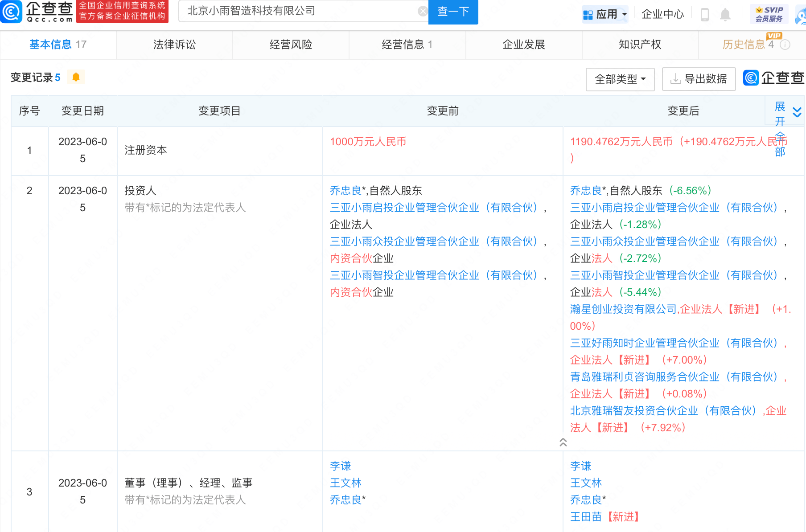Image resolution: width=806 pixels, height=532 pixels.
Task: Open the 全部类型 filter dropdown
Action: click(620, 79)
